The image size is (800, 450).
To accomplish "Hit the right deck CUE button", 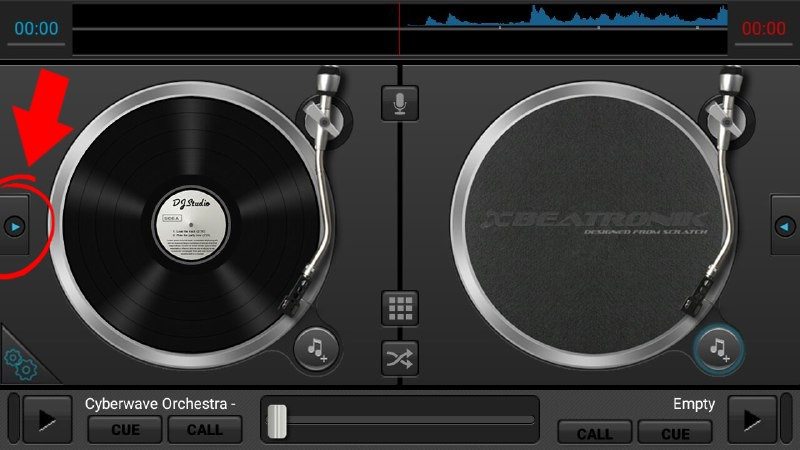I will coord(675,433).
